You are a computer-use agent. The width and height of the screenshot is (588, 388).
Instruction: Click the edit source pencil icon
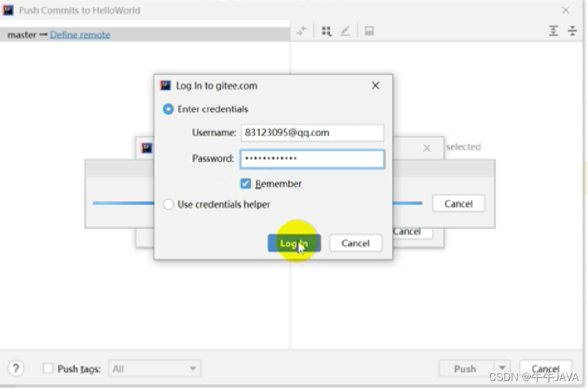point(345,30)
